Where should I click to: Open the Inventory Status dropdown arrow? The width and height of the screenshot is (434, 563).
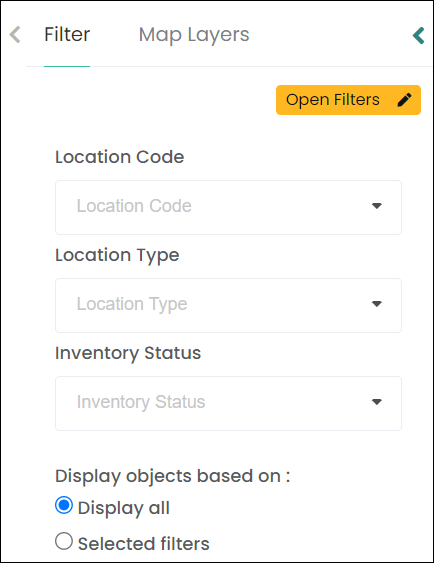click(x=377, y=402)
